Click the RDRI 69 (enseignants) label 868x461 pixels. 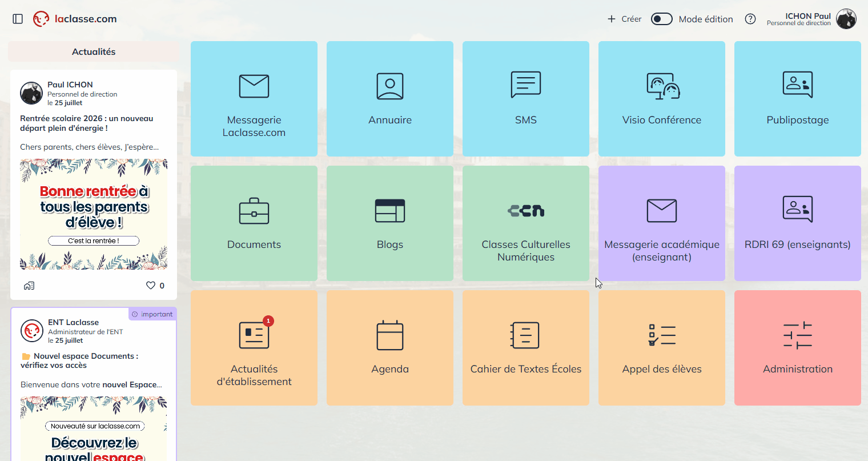click(x=798, y=244)
